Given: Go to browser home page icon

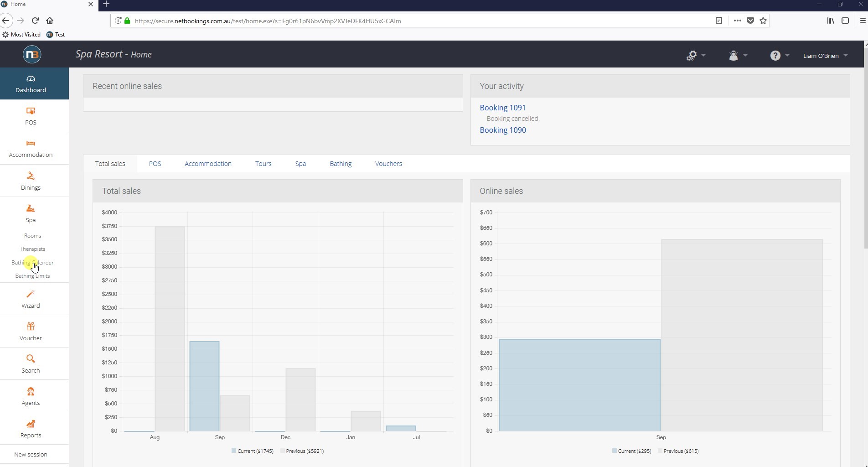Looking at the screenshot, I should coord(50,21).
